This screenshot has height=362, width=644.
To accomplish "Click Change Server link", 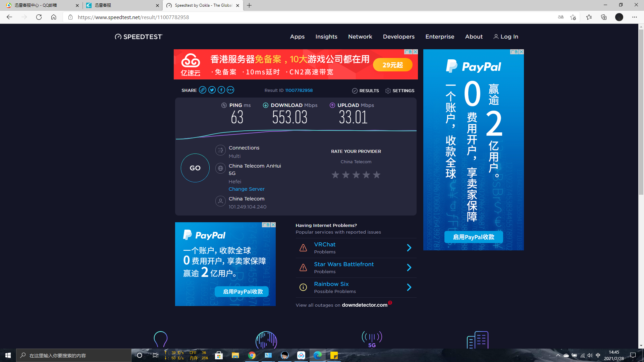I will tap(247, 189).
